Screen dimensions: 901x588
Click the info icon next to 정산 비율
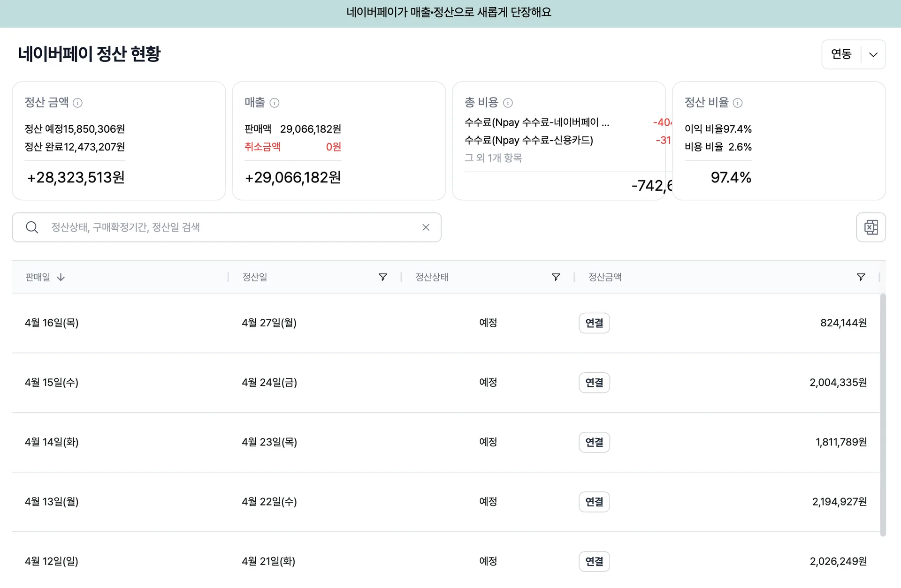[x=738, y=103]
